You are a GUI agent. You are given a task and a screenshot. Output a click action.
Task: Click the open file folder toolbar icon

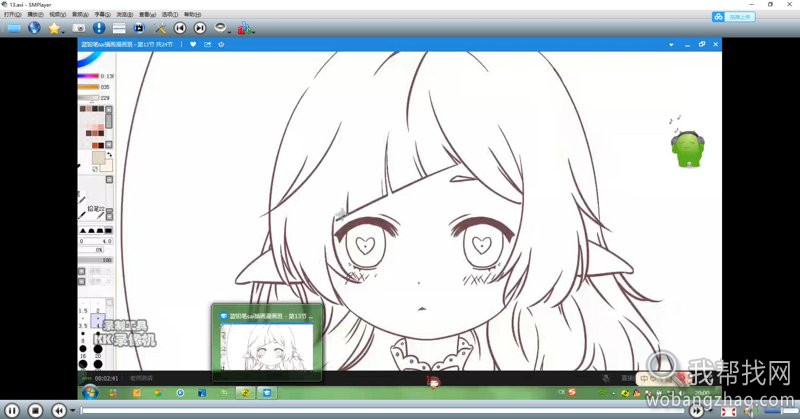13,28
